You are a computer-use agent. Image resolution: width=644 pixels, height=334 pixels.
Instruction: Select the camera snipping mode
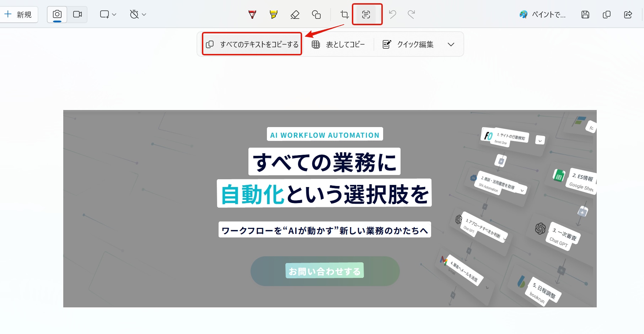pyautogui.click(x=57, y=15)
